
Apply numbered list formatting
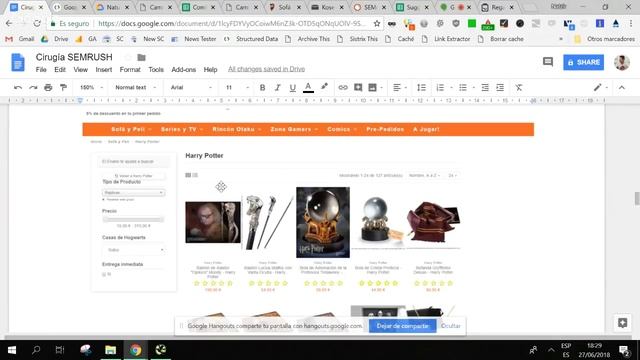pos(440,87)
